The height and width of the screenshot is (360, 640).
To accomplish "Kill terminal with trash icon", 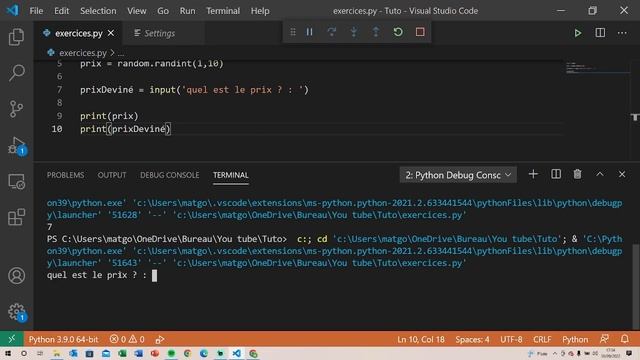I will point(577,174).
